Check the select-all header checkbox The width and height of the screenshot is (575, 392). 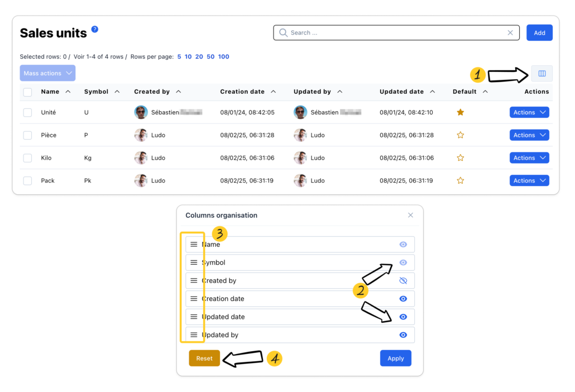pyautogui.click(x=27, y=92)
